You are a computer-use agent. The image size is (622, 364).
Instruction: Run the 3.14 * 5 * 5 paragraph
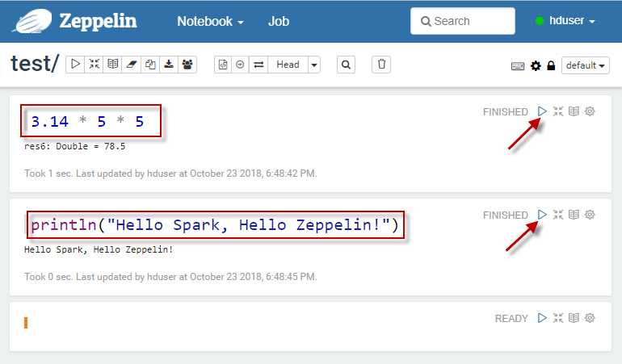542,111
